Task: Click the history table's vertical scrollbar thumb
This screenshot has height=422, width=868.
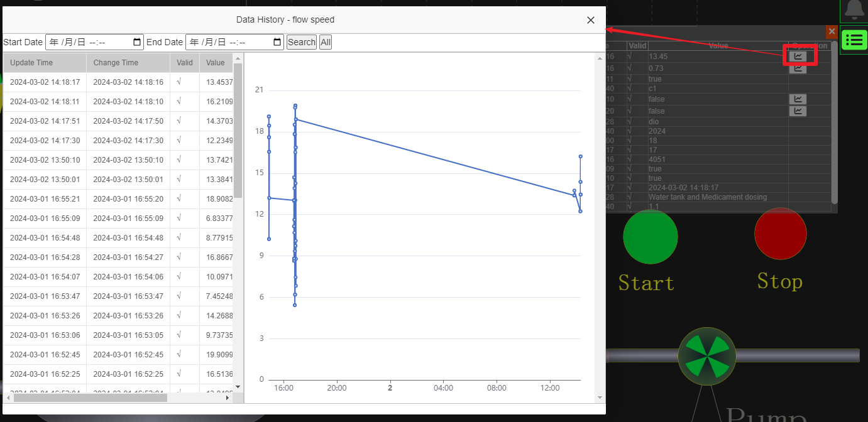Action: click(x=238, y=131)
